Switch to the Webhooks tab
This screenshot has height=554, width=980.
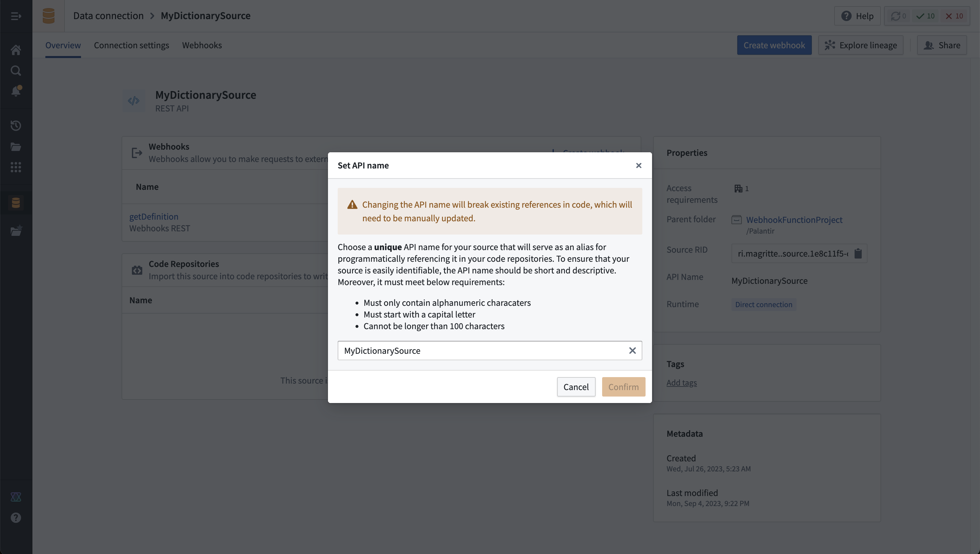(x=202, y=45)
